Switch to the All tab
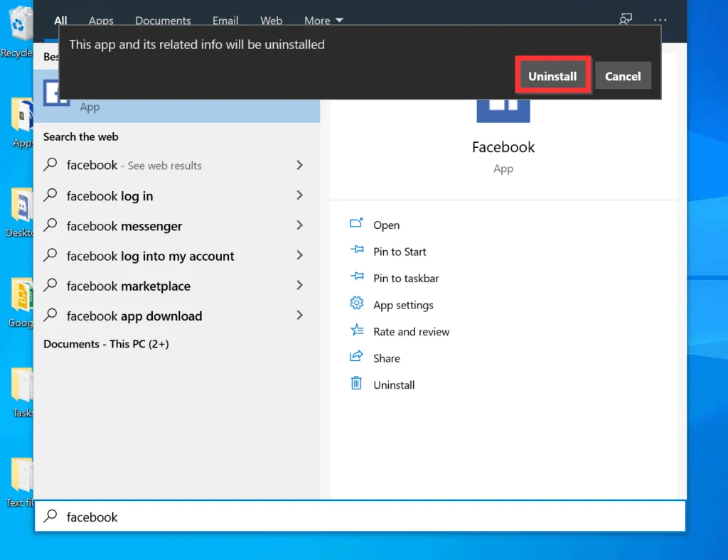The image size is (728, 560). (60, 21)
